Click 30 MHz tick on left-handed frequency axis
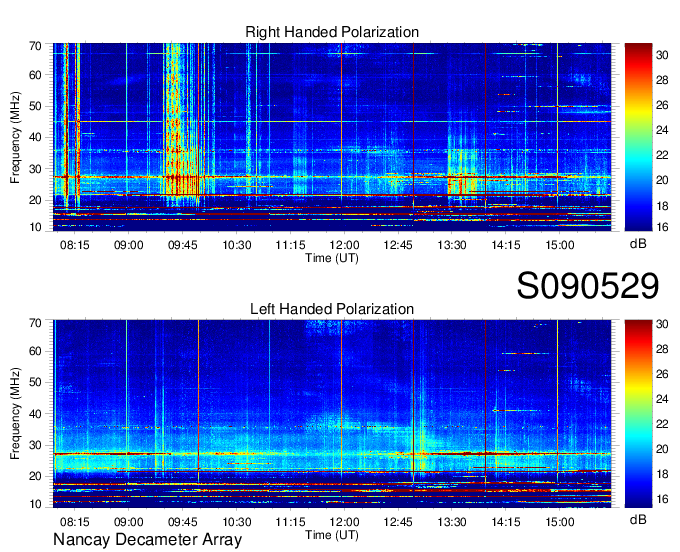Viewport: 680px width, 552px height. pos(35,445)
